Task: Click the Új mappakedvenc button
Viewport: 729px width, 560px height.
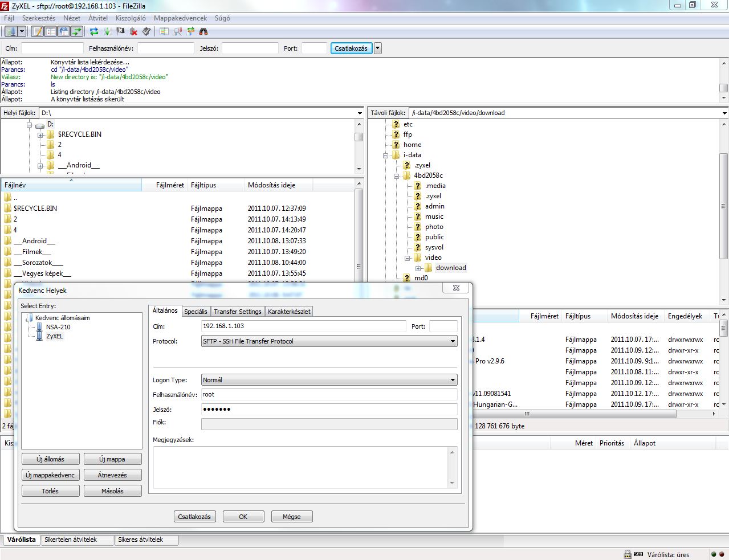Action: [50, 475]
